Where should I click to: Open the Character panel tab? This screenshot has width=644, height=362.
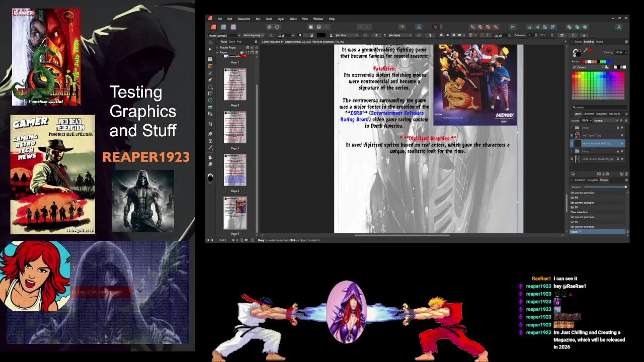[589, 114]
